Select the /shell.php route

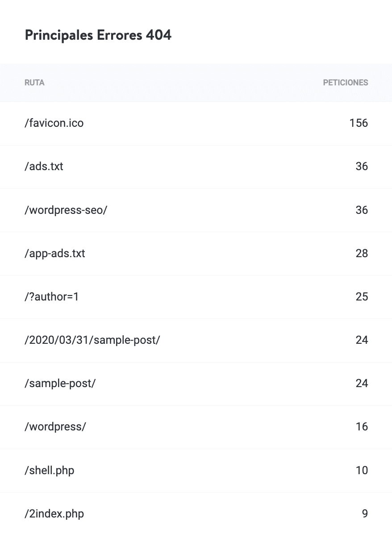click(49, 470)
